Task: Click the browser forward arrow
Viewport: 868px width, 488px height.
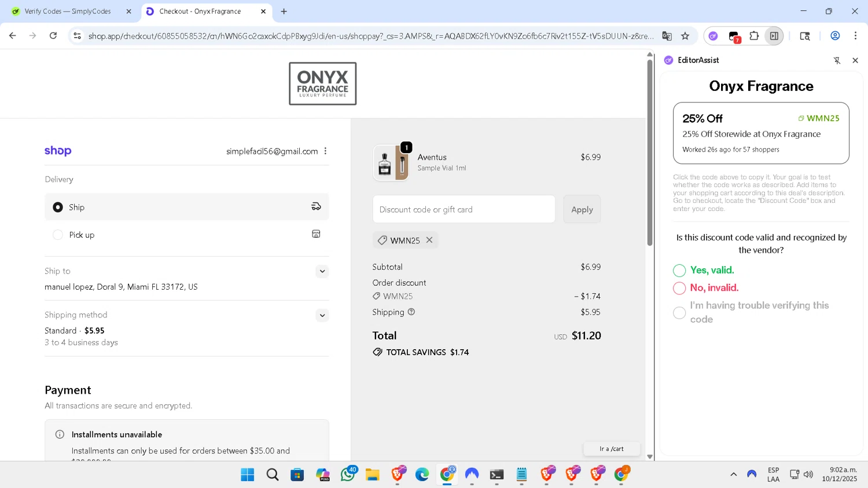Action: coord(33,36)
